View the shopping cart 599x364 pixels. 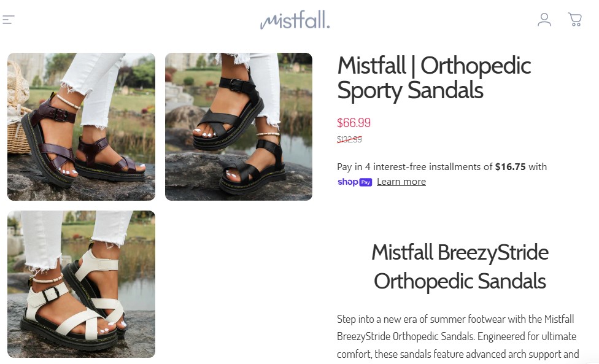pos(574,20)
